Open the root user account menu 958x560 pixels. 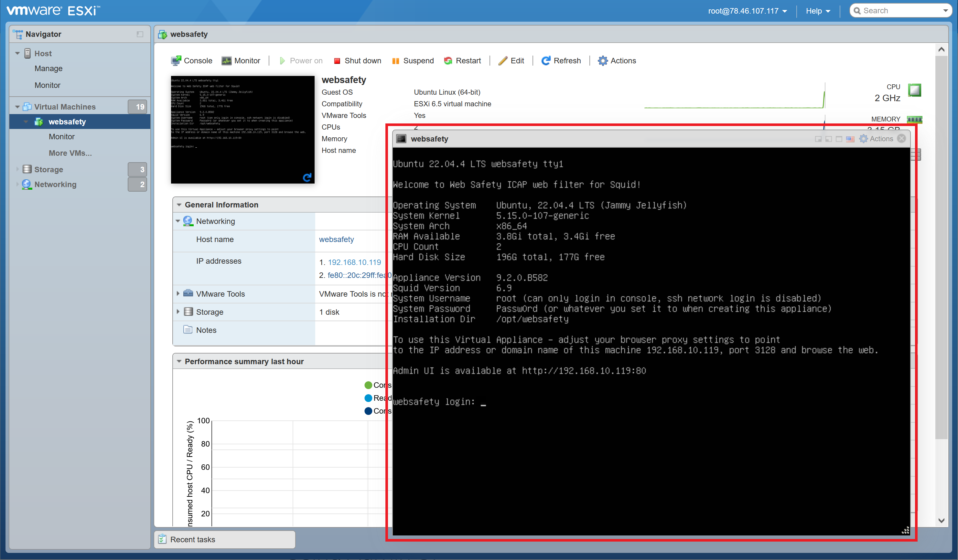point(747,11)
